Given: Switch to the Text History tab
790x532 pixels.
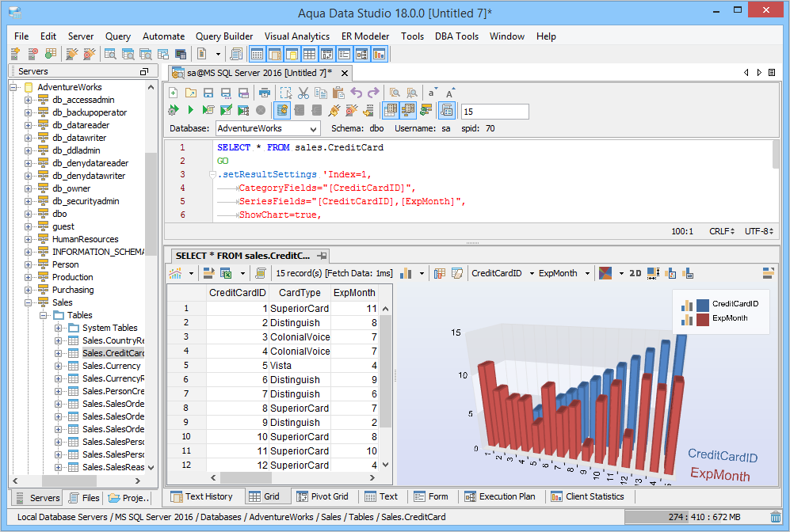Looking at the screenshot, I should (x=202, y=496).
